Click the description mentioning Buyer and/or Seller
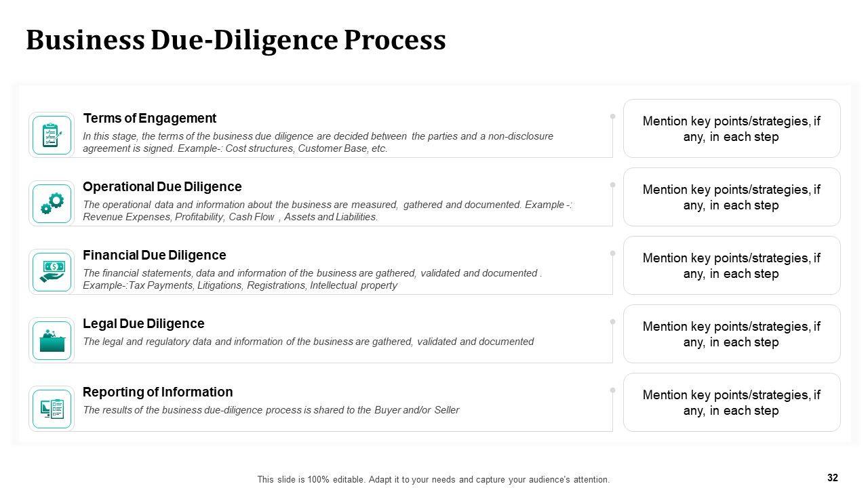The height and width of the screenshot is (488, 868). coord(271,410)
